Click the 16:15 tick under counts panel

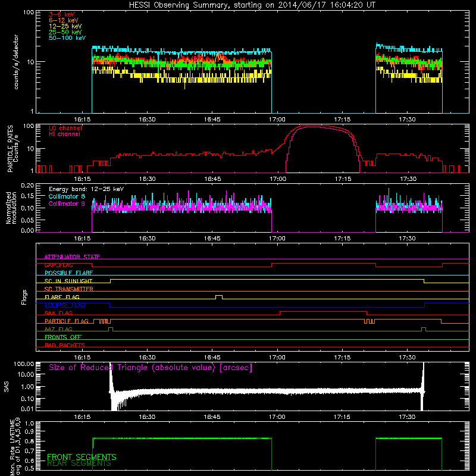82,120
